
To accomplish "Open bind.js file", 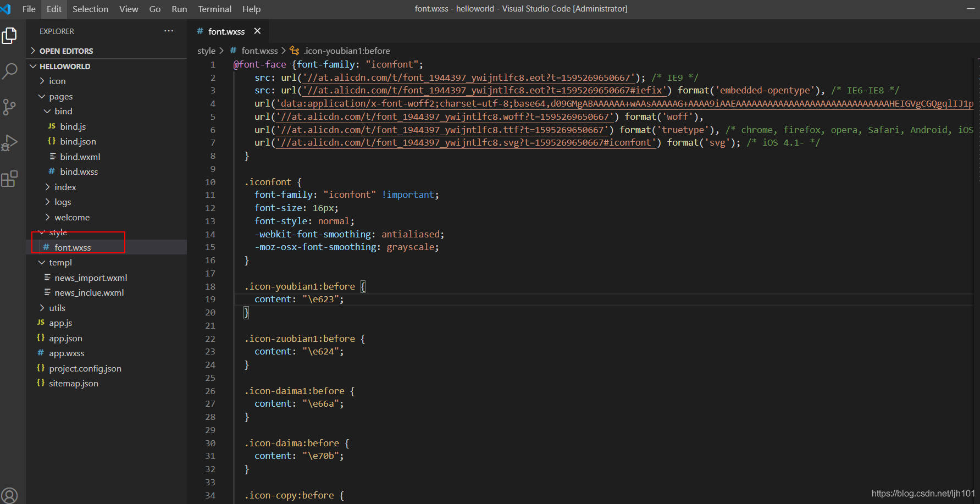I will [73, 126].
